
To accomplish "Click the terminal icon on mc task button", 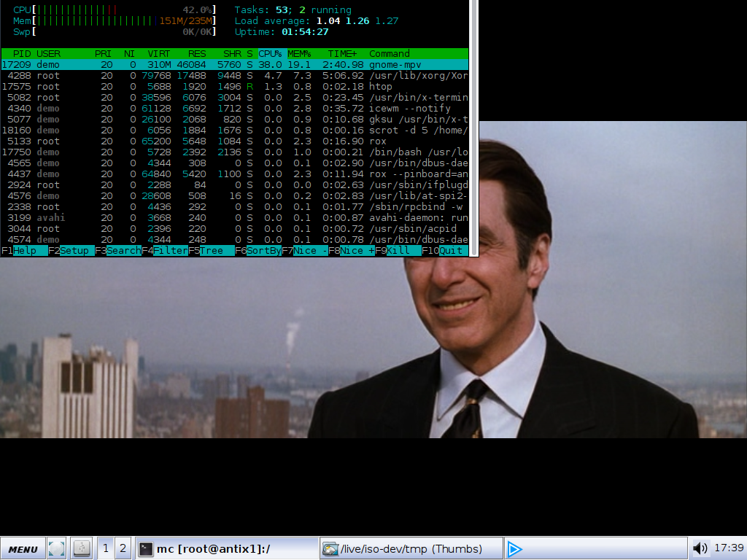I will [x=146, y=549].
